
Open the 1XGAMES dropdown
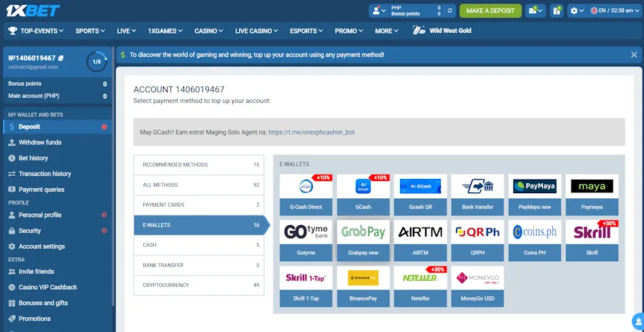click(x=165, y=31)
